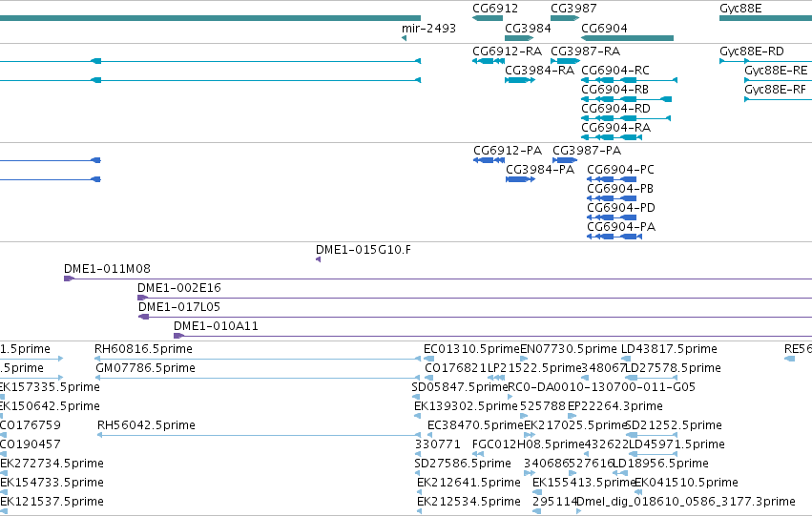
Task: Select the LD27578.5prime label
Action: (674, 368)
